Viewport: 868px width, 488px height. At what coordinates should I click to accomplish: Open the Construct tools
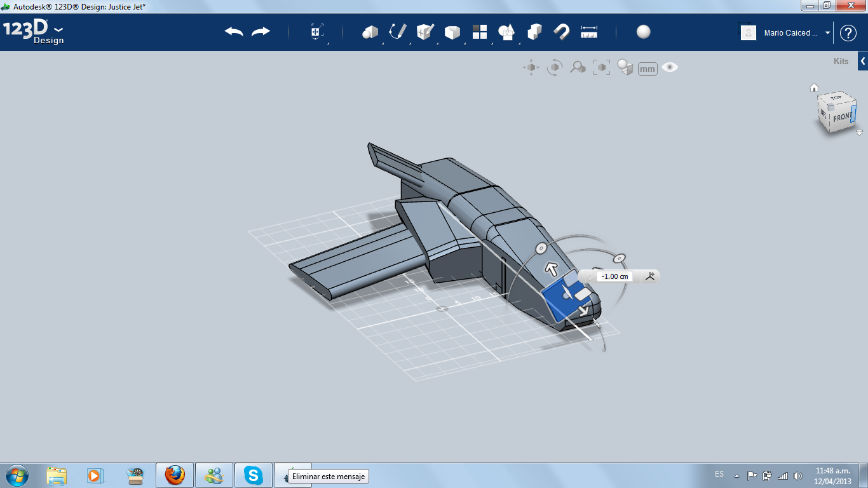(x=425, y=32)
